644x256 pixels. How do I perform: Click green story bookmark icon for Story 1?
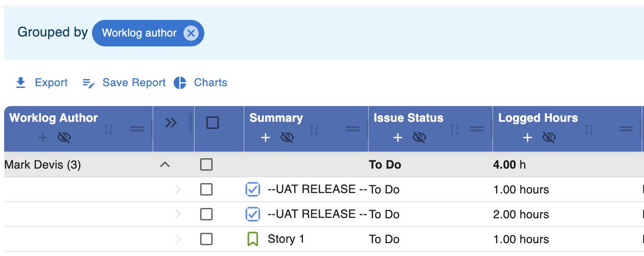(x=253, y=239)
